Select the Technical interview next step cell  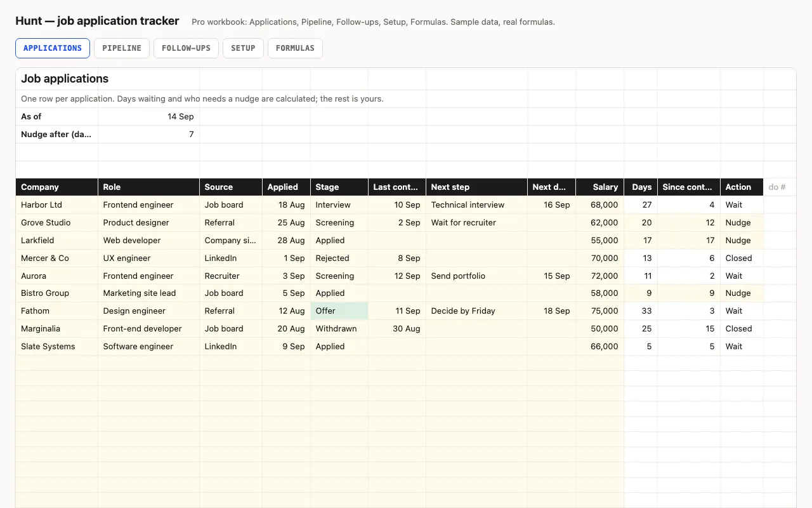[476, 205]
